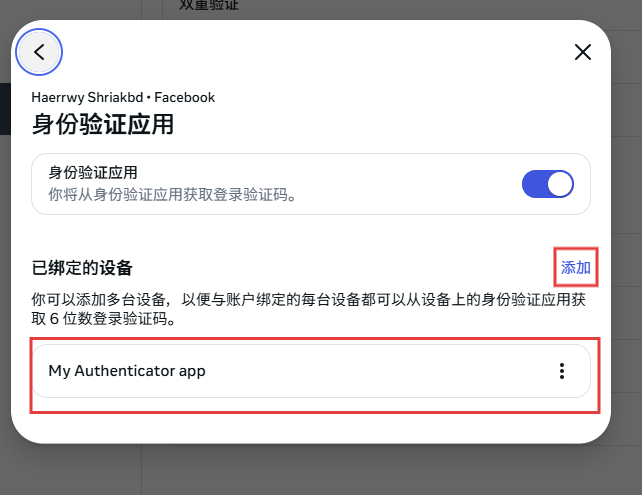Screen dimensions: 642x495
Task: Open three-dot menu for My Authenticator app
Action: tap(562, 371)
